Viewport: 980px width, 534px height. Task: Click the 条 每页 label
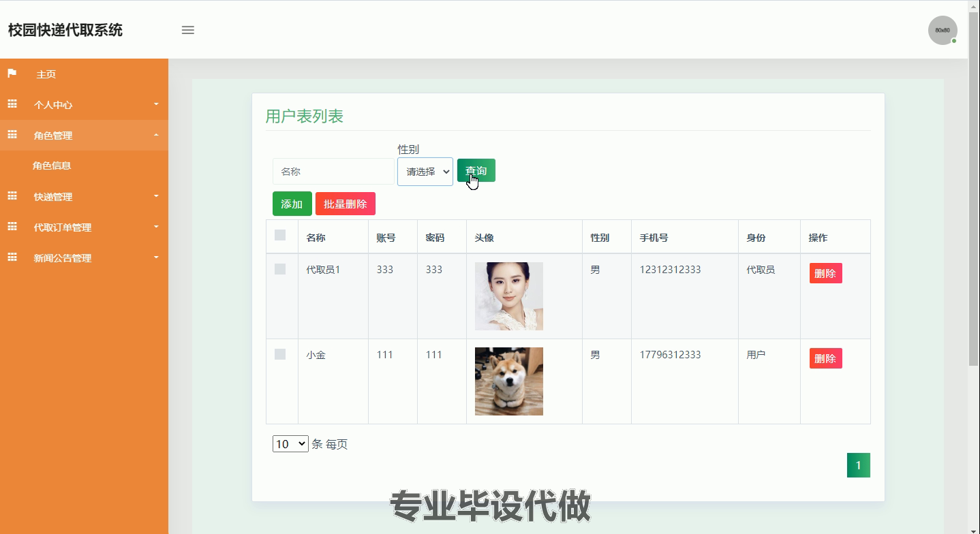point(330,444)
